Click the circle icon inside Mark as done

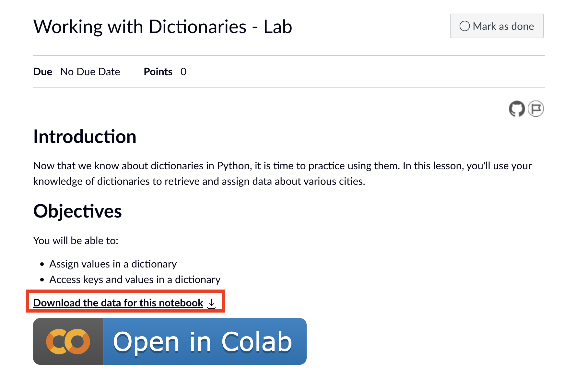pos(465,26)
